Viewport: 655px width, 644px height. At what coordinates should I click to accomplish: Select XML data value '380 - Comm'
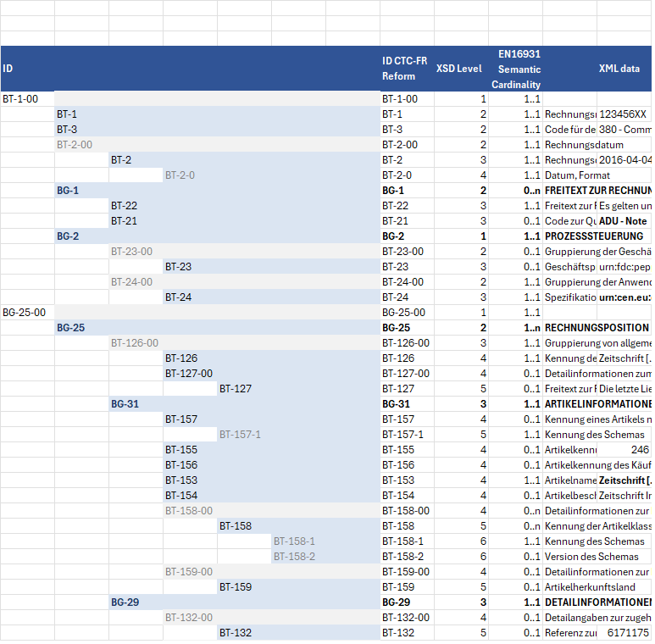pos(624,130)
